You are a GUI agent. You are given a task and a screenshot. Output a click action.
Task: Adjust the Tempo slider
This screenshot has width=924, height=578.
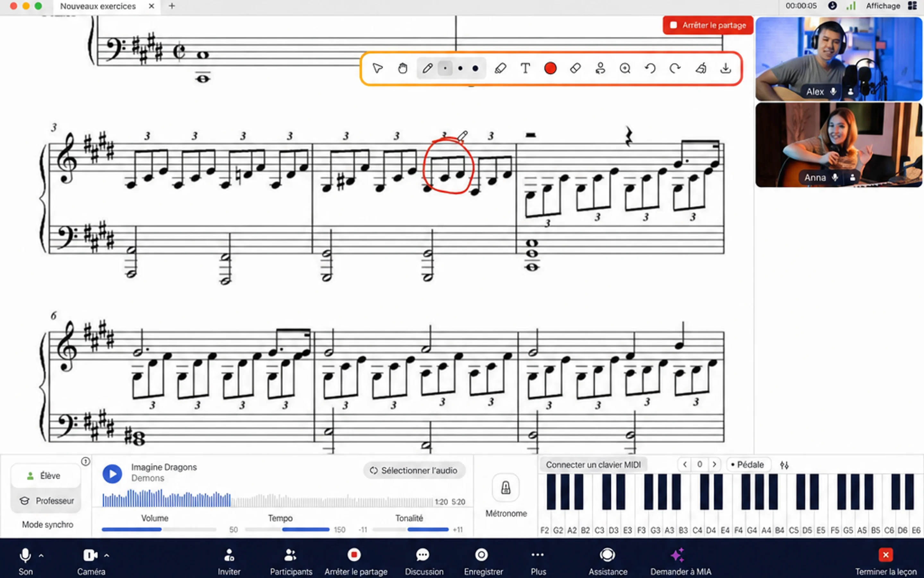tap(287, 530)
